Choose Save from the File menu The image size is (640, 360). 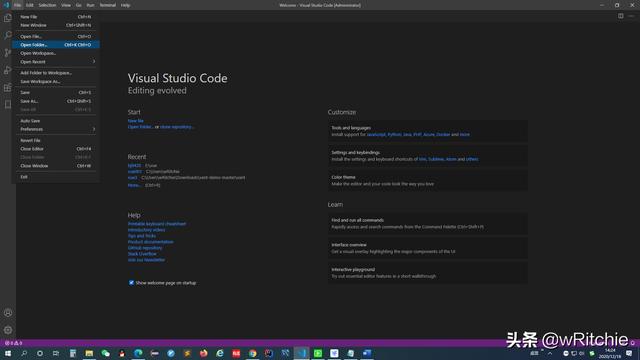(x=56, y=92)
